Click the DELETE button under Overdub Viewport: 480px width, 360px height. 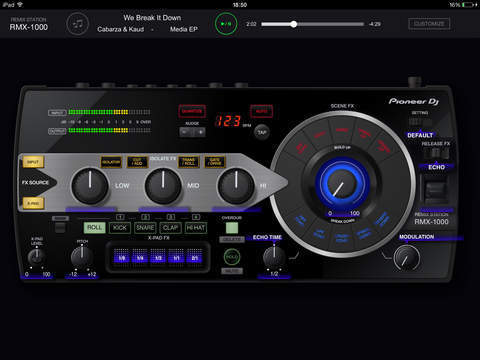pos(232,239)
